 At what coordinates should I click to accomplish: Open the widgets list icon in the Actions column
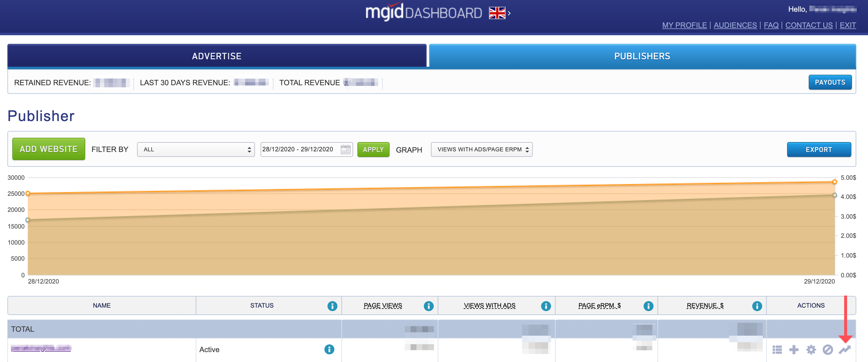click(777, 350)
